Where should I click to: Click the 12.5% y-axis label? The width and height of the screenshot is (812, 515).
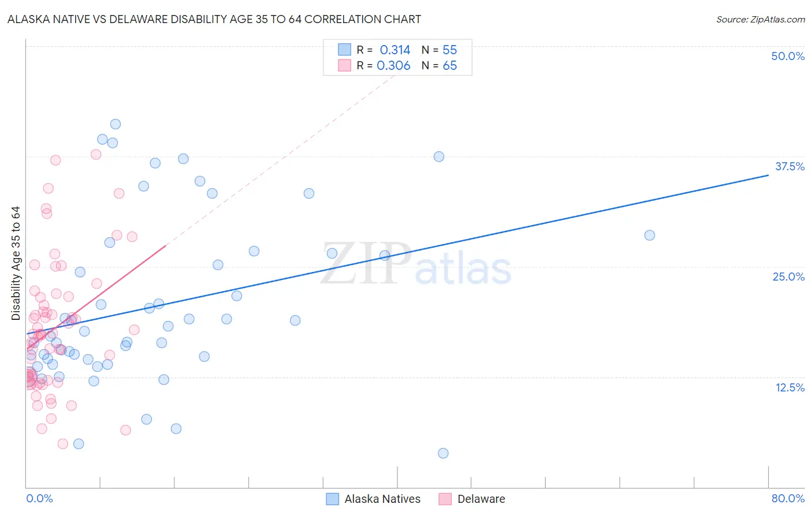[x=789, y=387]
